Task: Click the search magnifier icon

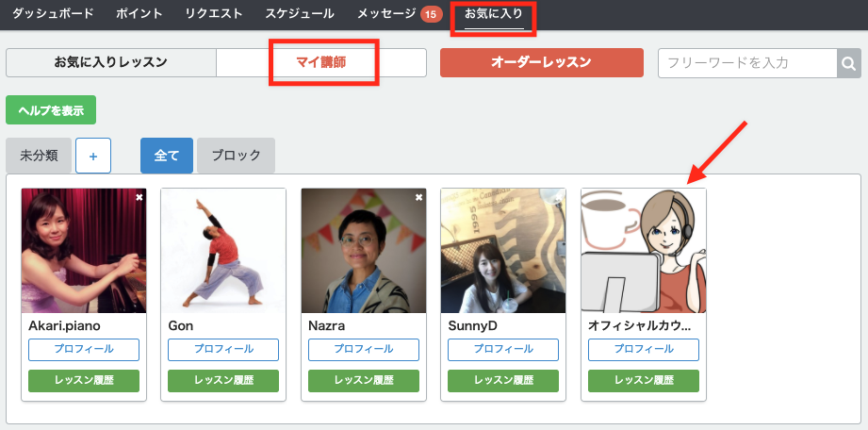Action: [x=848, y=63]
